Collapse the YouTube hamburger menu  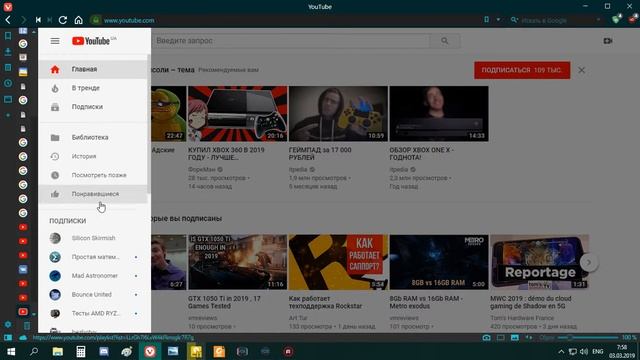(x=55, y=41)
